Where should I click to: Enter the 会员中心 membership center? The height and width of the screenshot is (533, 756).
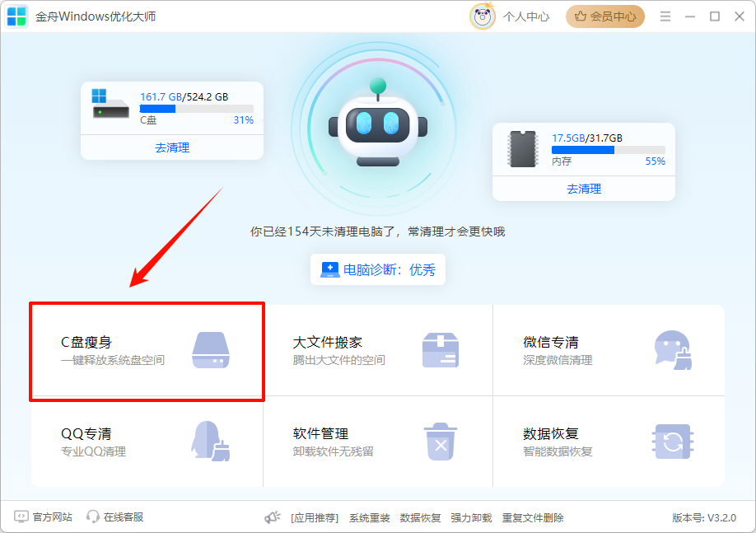tap(605, 16)
